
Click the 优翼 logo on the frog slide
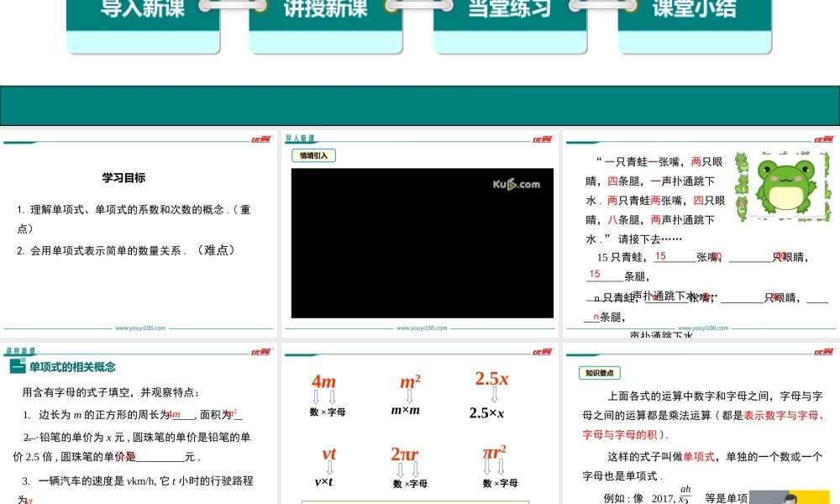(824, 139)
